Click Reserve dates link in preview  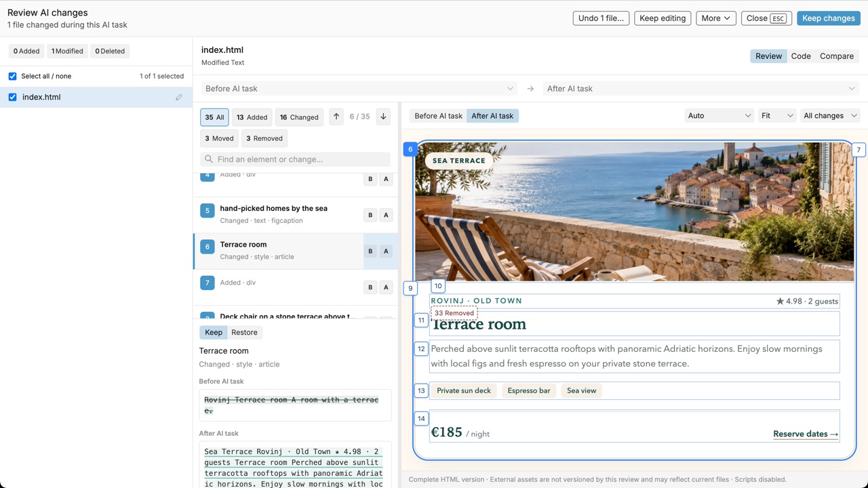[806, 434]
